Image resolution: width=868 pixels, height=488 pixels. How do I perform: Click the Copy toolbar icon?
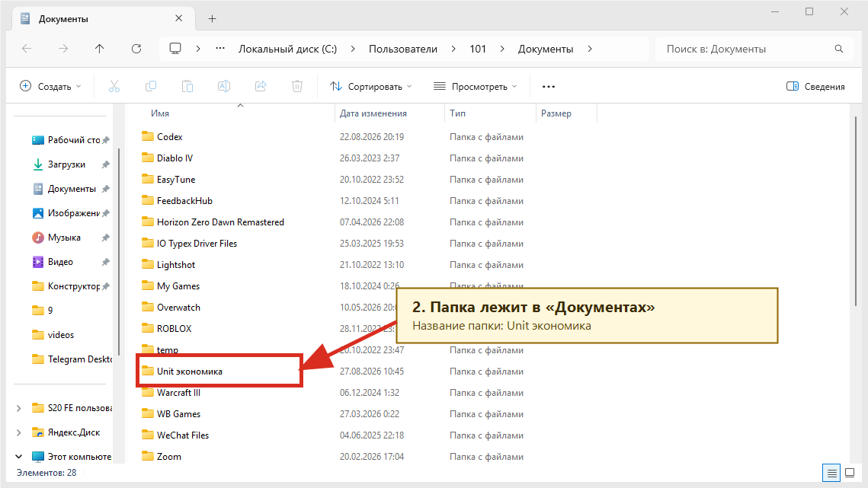click(151, 86)
